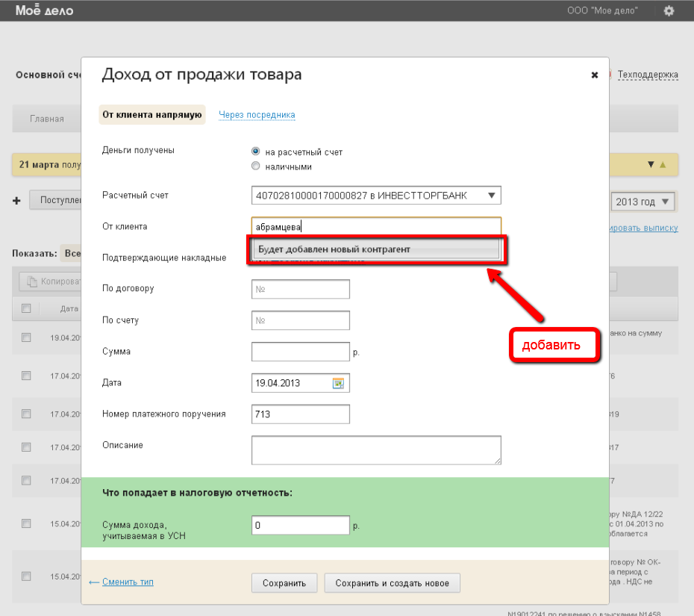Focus the 'От клиента' input field
Image resolution: width=694 pixels, height=616 pixels.
click(x=376, y=227)
